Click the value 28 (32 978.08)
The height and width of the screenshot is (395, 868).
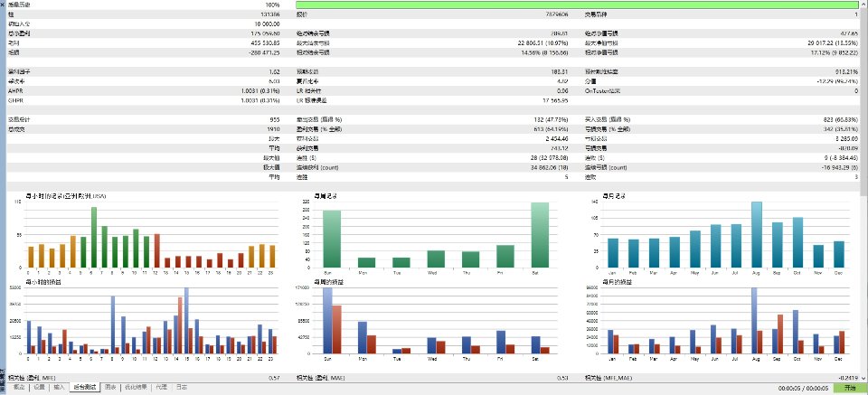click(x=548, y=158)
